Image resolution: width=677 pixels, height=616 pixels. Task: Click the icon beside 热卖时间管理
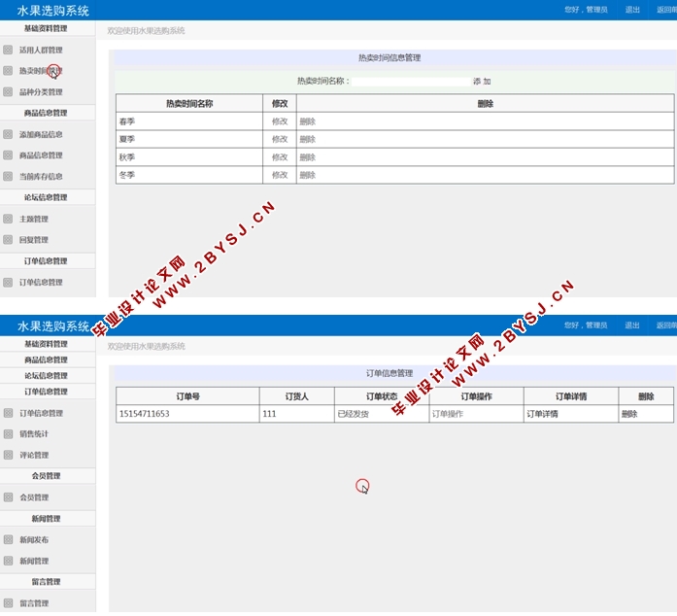click(x=8, y=70)
